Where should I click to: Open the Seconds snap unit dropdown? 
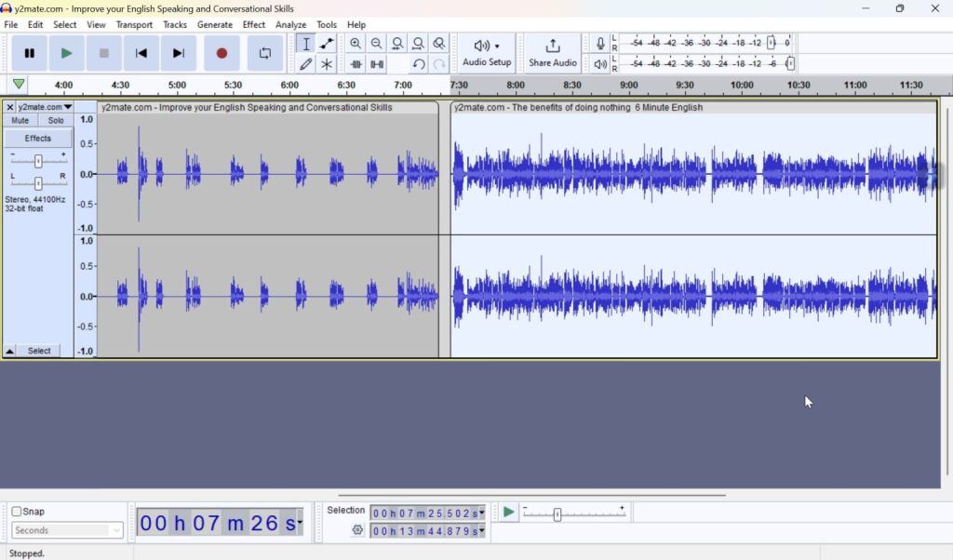[x=65, y=529]
